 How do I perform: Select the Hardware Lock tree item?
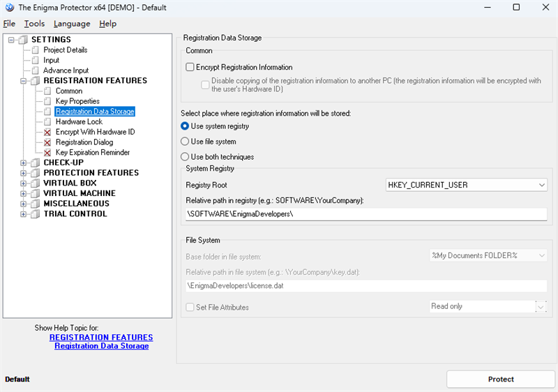coord(79,121)
